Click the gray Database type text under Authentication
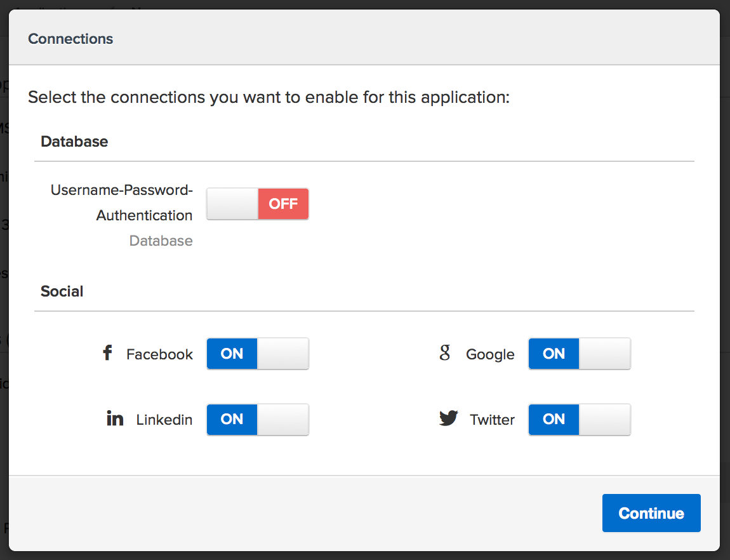This screenshot has height=560, width=730. pyautogui.click(x=161, y=241)
